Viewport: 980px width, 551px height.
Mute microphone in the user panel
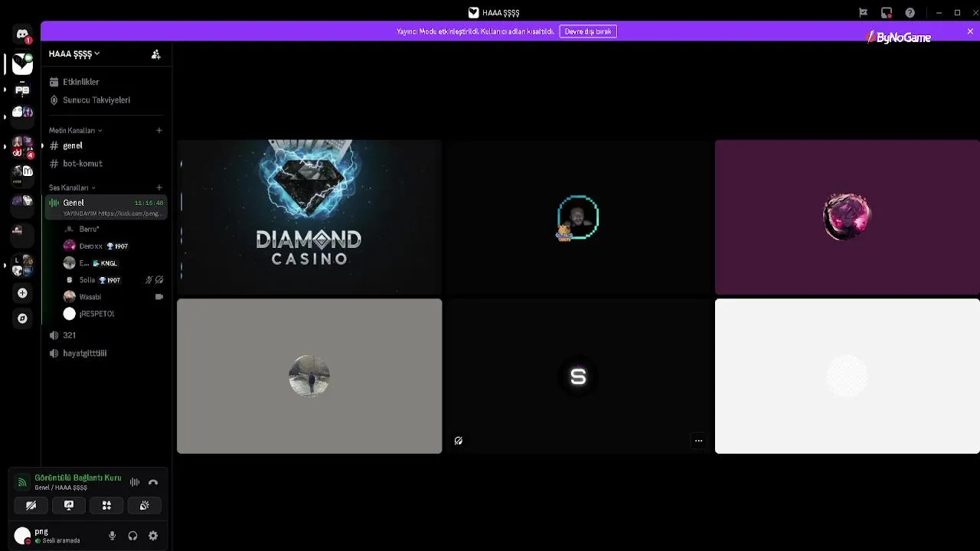[113, 536]
